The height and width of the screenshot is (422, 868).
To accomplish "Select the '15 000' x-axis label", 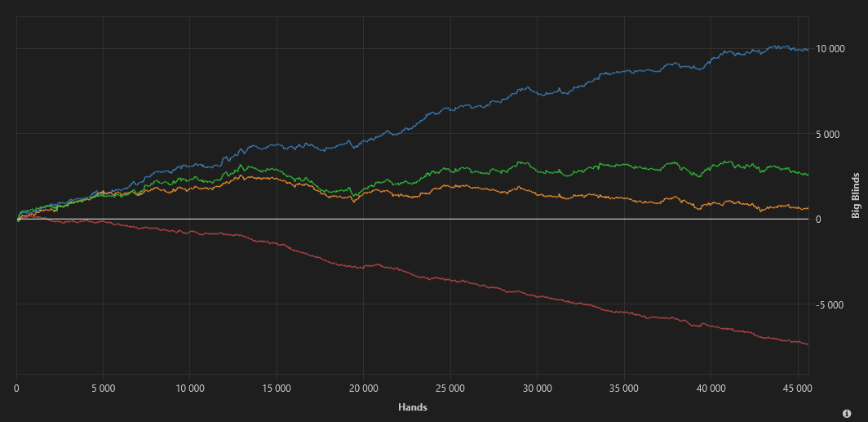I will pos(277,388).
